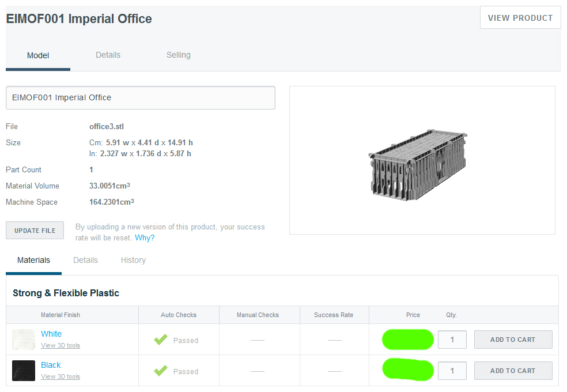Open View 3D tools under Black

61,377
